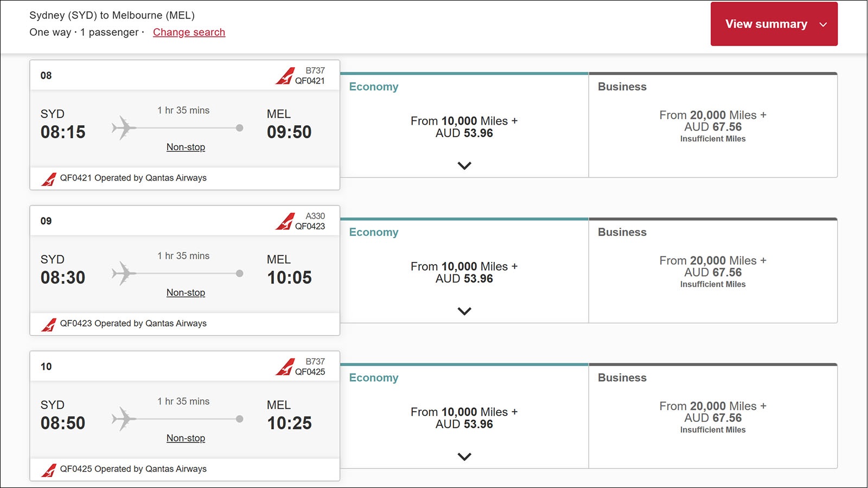Open Non-stop details for the 08:30 flight

point(186,292)
